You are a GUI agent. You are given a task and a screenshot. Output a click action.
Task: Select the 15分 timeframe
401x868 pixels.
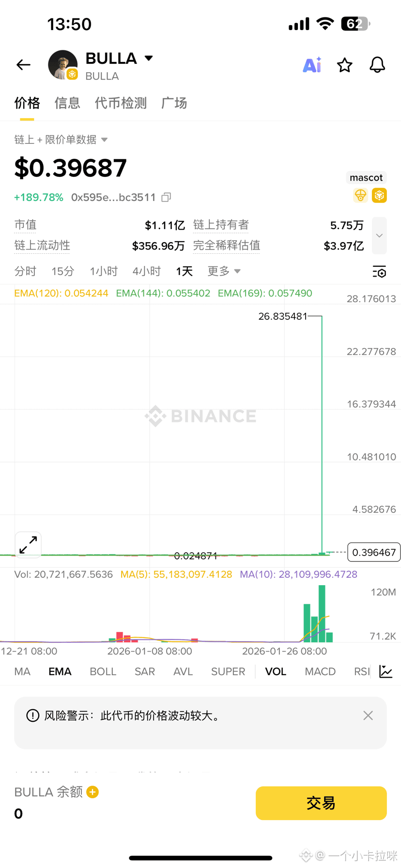pyautogui.click(x=63, y=271)
